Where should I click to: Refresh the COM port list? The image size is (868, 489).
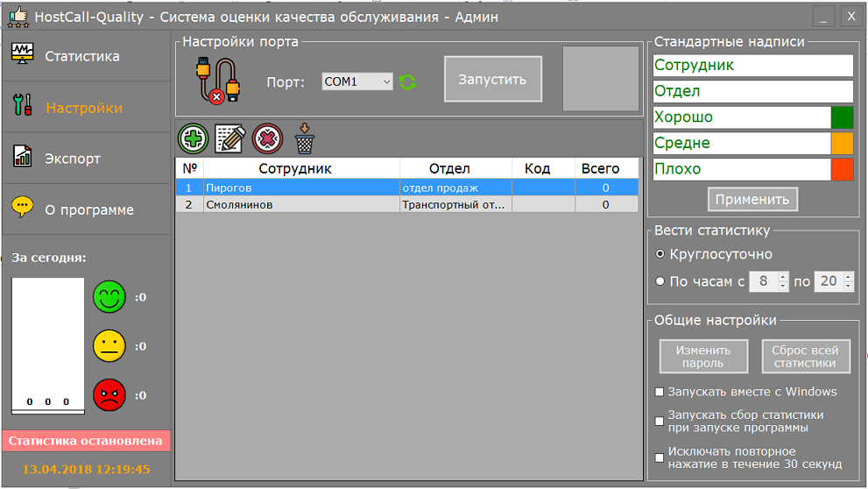click(407, 82)
